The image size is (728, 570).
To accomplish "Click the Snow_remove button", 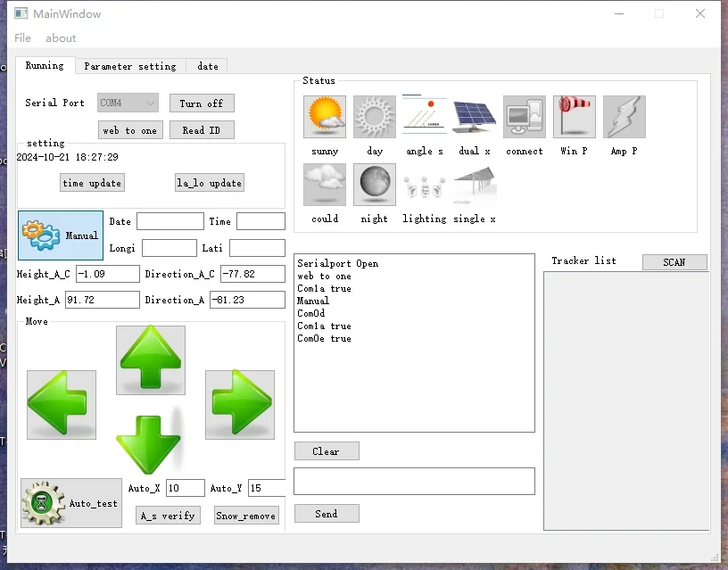I will point(246,516).
